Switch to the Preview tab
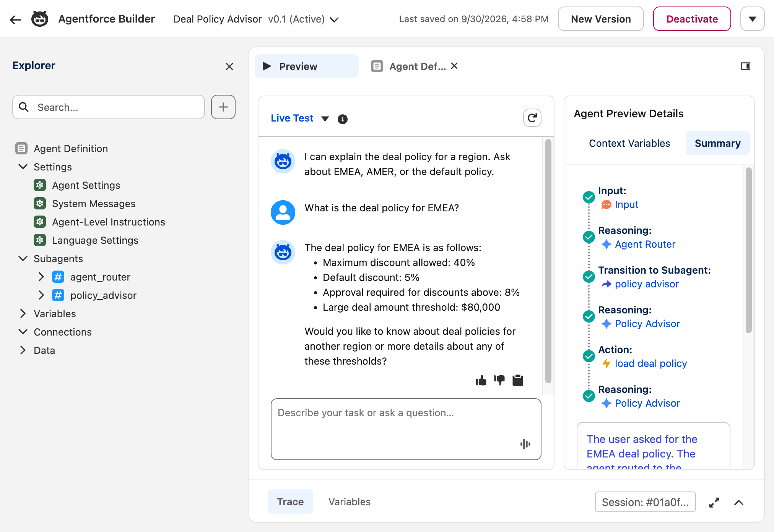Viewport: 774px width, 532px height. [x=307, y=66]
